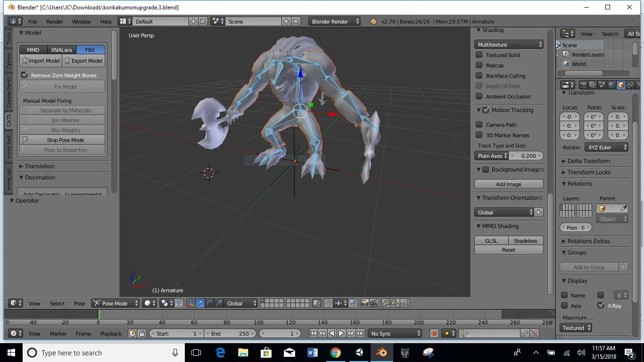This screenshot has width=644, height=362.
Task: Open Unity from the taskbar
Action: 359,353
